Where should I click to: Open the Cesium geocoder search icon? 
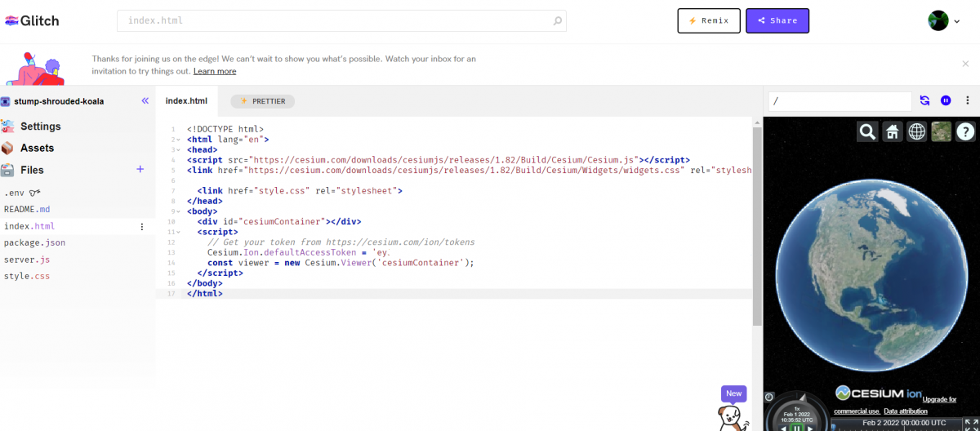point(867,131)
